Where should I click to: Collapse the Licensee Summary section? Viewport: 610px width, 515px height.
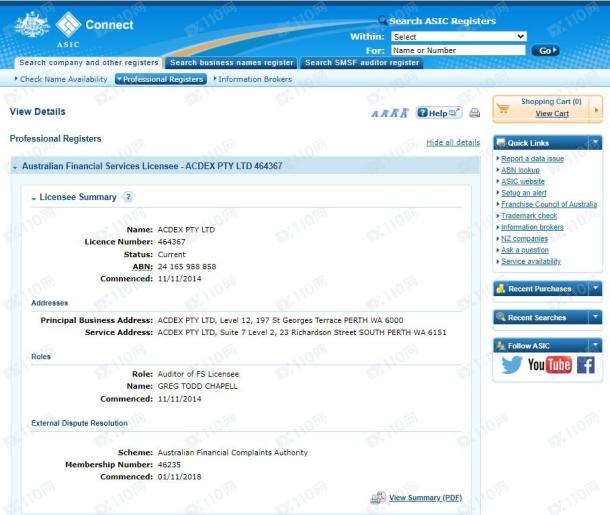point(34,198)
